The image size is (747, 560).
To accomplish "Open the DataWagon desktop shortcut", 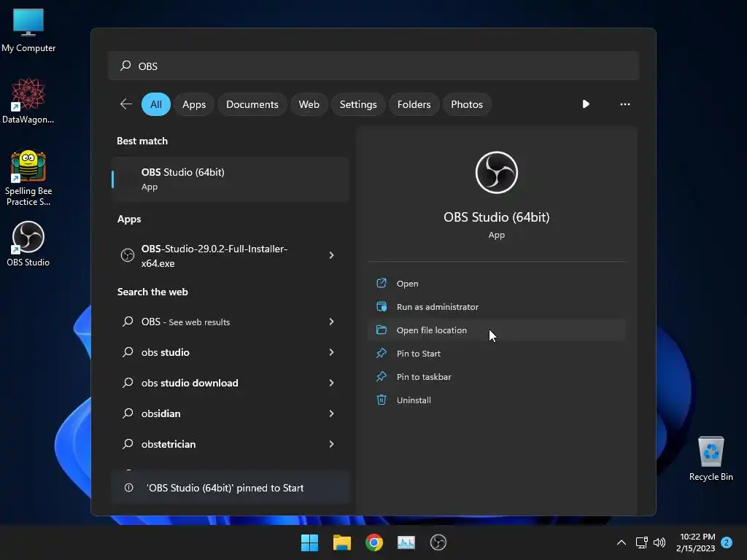I will pyautogui.click(x=28, y=101).
